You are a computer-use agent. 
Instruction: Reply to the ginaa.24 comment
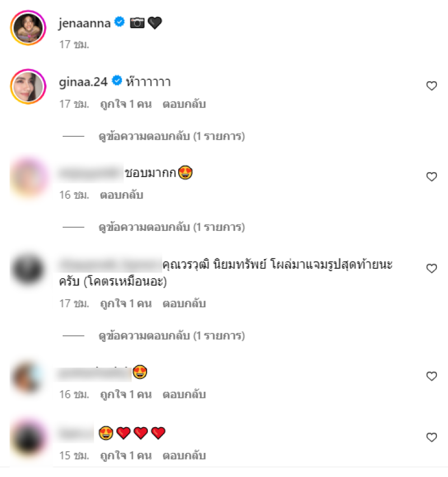tap(184, 104)
